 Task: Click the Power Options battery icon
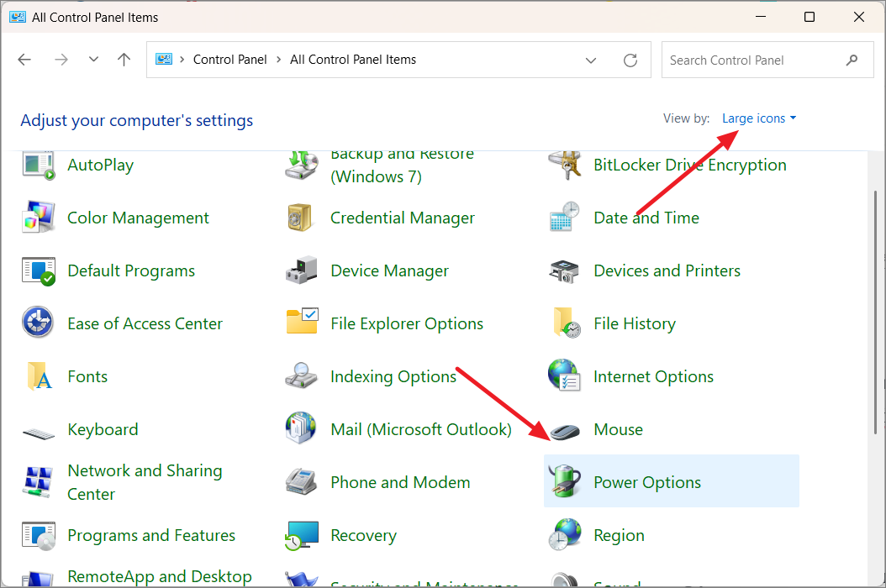pos(565,480)
